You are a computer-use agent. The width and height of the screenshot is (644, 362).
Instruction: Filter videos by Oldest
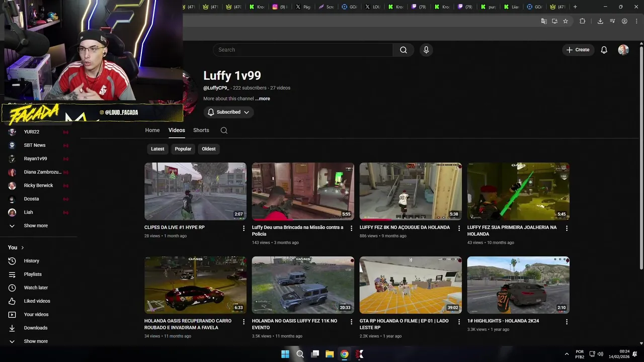tap(209, 149)
